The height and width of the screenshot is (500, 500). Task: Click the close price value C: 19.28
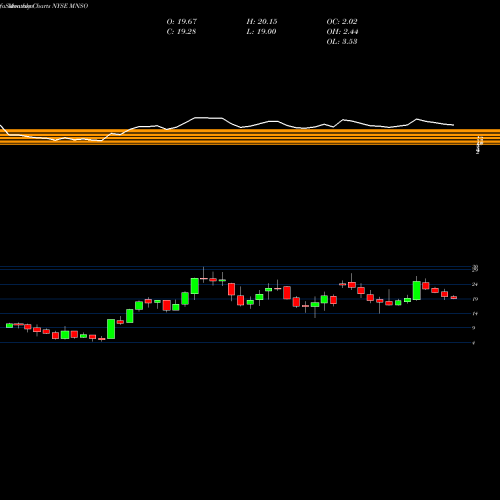coord(181,32)
